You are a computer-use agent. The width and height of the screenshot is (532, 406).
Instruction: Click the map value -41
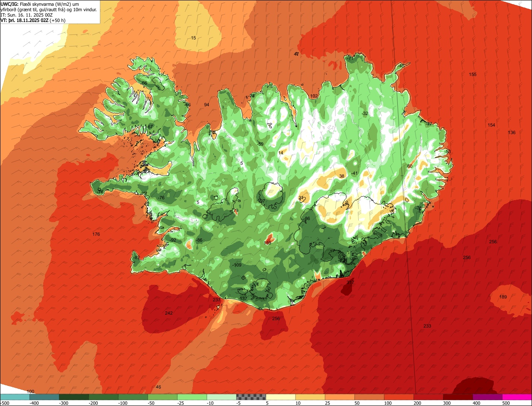click(x=354, y=174)
